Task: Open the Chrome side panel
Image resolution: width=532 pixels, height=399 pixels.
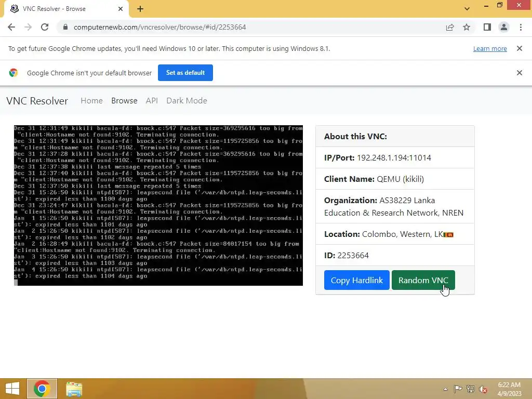Action: [487, 27]
